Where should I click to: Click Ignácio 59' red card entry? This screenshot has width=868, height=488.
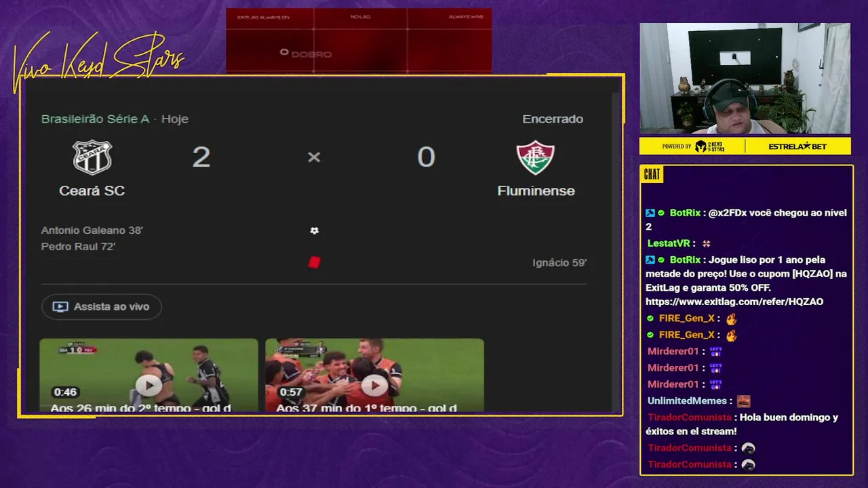pos(559,263)
